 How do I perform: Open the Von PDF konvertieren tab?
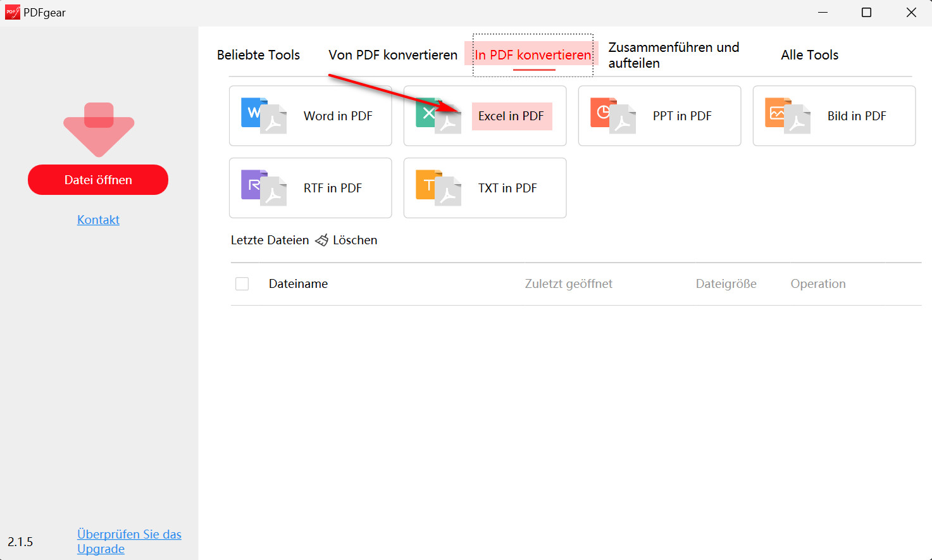[x=393, y=55]
